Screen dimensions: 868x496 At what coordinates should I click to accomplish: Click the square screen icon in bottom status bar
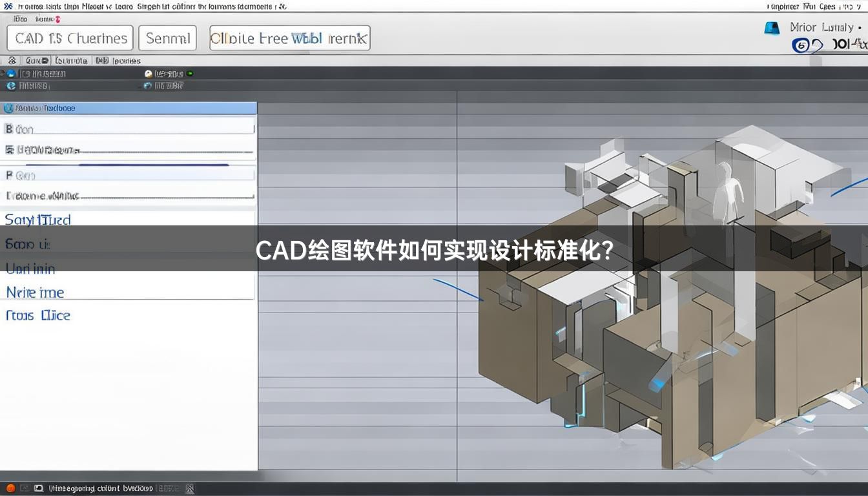(x=39, y=488)
